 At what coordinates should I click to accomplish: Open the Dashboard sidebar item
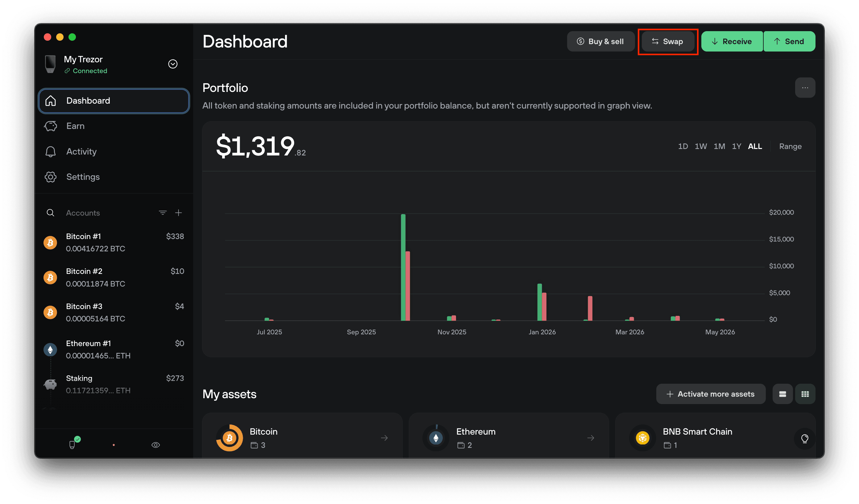(x=114, y=101)
